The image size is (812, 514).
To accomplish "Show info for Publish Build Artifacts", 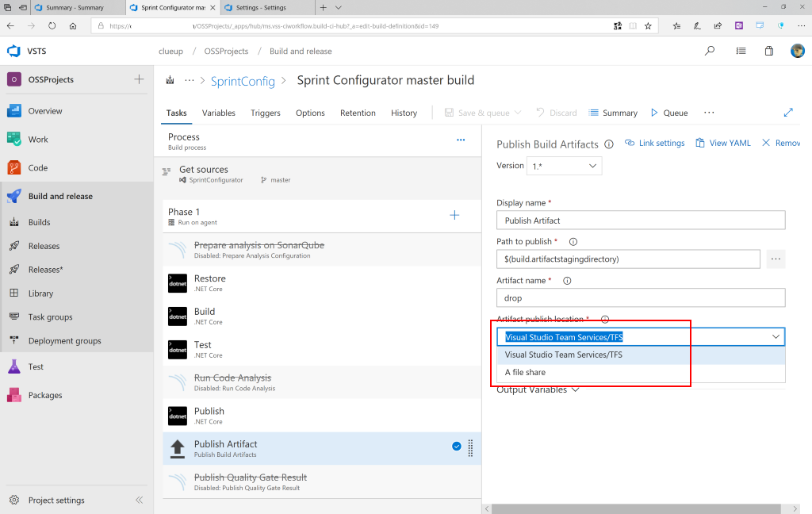I will point(609,144).
